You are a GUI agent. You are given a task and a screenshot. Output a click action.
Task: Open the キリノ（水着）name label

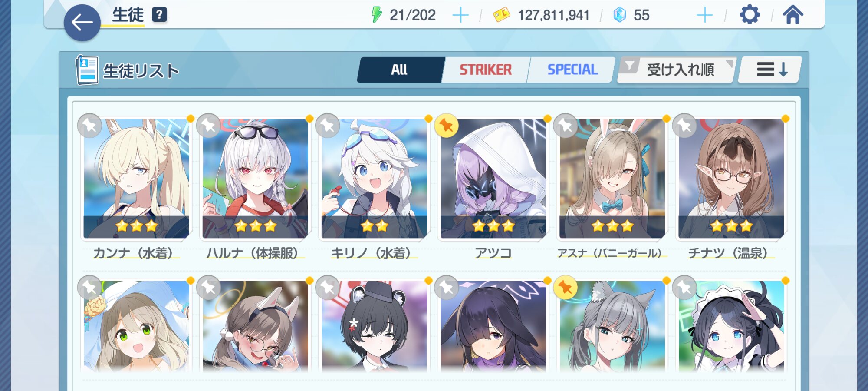(371, 253)
